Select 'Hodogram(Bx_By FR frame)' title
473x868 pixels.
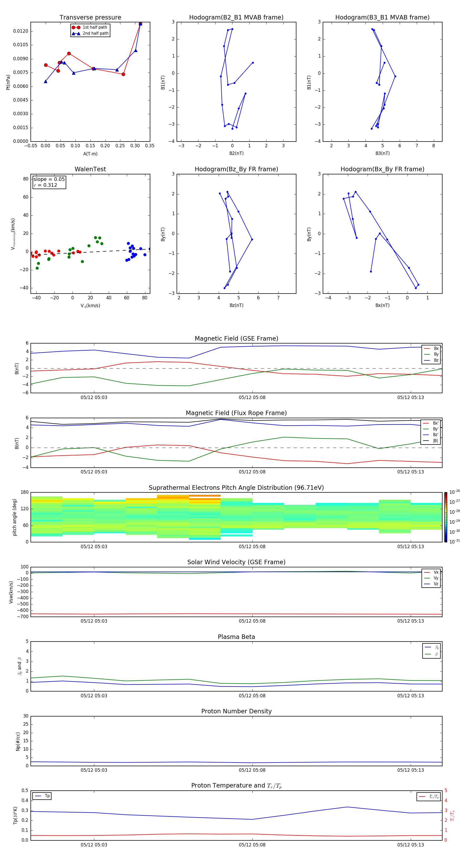tap(382, 169)
